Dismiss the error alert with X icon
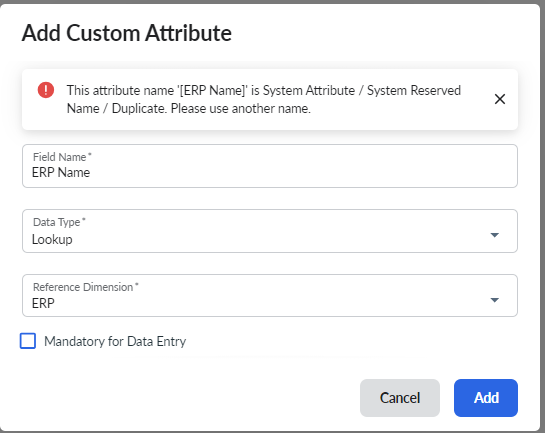545x433 pixels. pyautogui.click(x=499, y=99)
